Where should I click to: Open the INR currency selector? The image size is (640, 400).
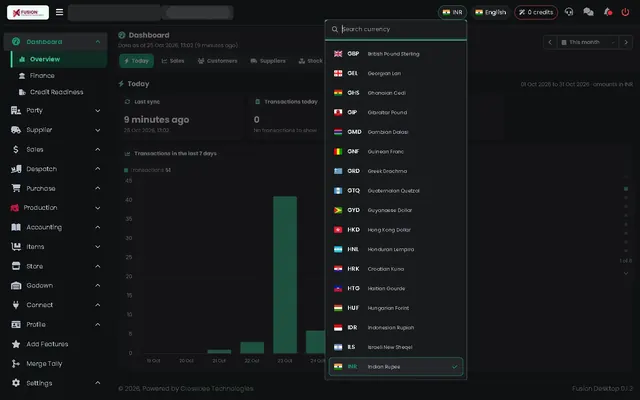click(x=452, y=12)
